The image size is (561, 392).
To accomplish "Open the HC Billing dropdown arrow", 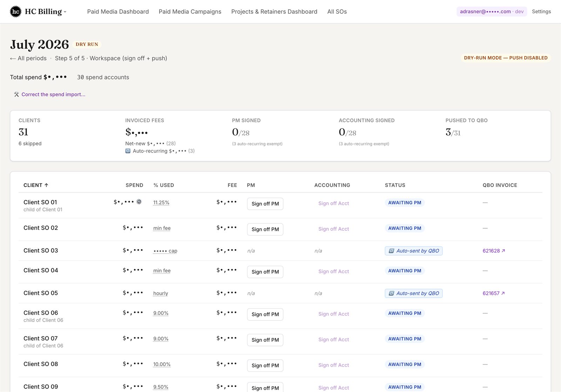I will pyautogui.click(x=65, y=12).
